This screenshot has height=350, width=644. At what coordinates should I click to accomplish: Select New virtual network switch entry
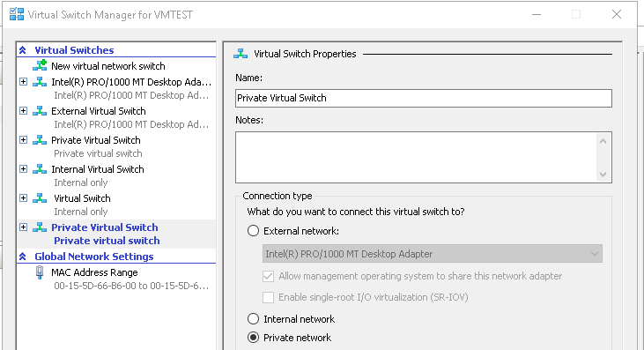pyautogui.click(x=108, y=66)
